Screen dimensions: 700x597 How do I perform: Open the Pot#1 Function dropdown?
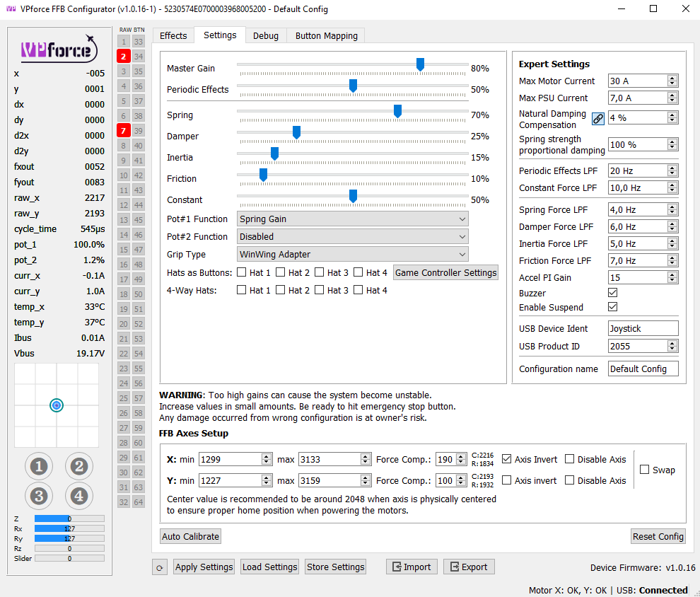click(352, 219)
